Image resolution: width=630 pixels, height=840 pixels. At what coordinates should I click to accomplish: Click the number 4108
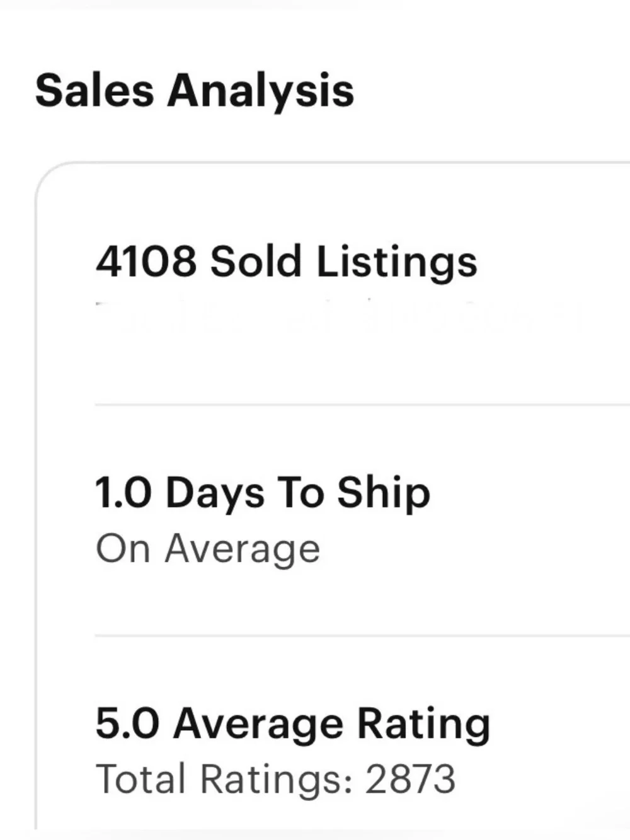146,261
